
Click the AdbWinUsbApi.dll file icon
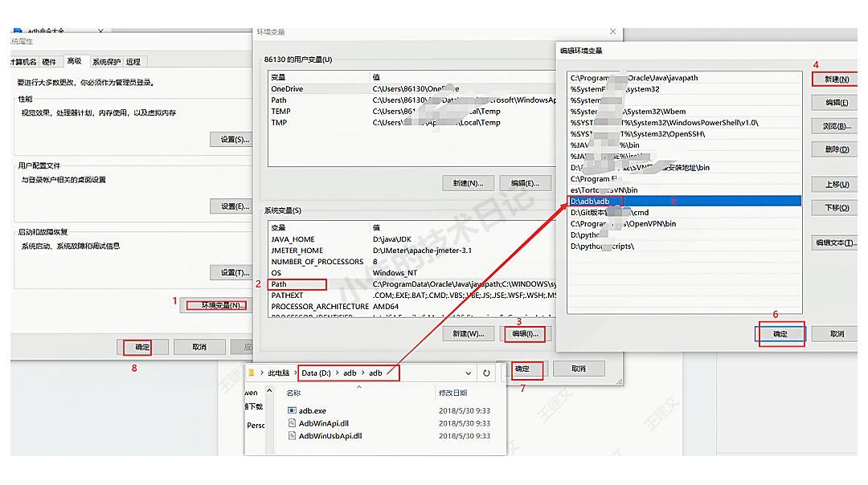[292, 436]
